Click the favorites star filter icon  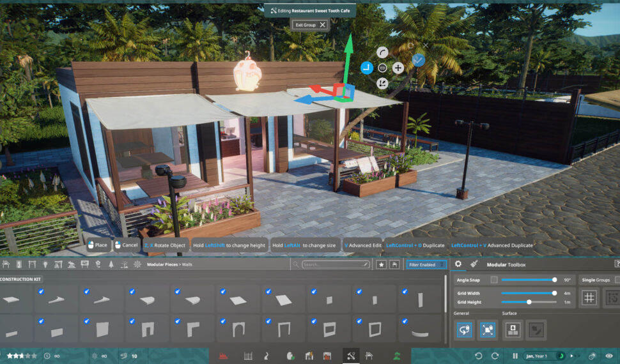[x=382, y=264]
